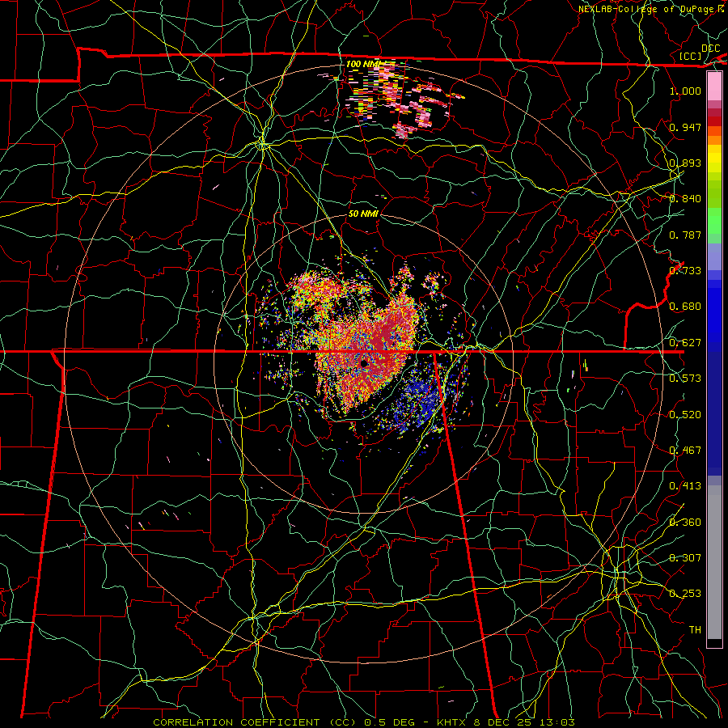The image size is (728, 728).
Task: Click the black radar site dot at the rings' center
Action: pos(365,363)
